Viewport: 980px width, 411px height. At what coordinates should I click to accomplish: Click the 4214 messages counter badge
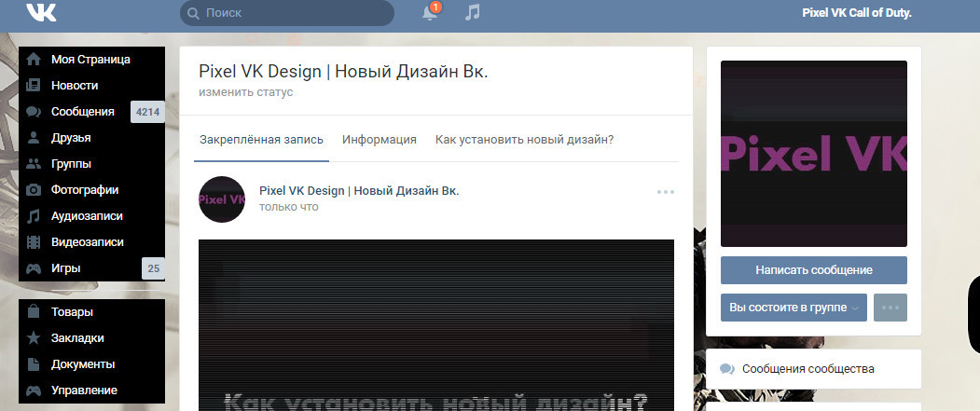pos(147,112)
